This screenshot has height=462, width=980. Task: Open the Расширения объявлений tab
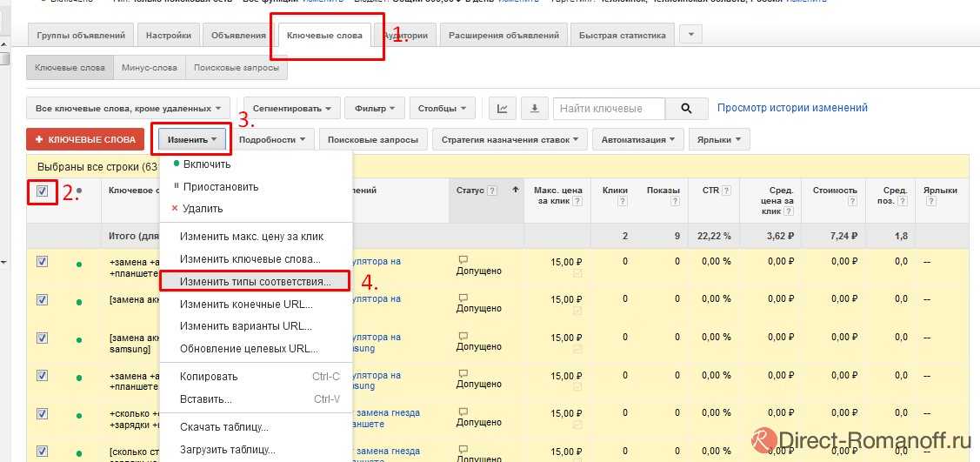click(x=503, y=35)
